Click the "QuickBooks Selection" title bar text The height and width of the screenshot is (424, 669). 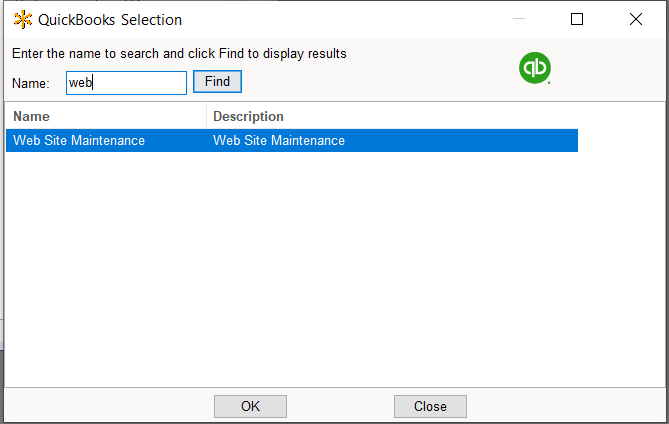(110, 19)
